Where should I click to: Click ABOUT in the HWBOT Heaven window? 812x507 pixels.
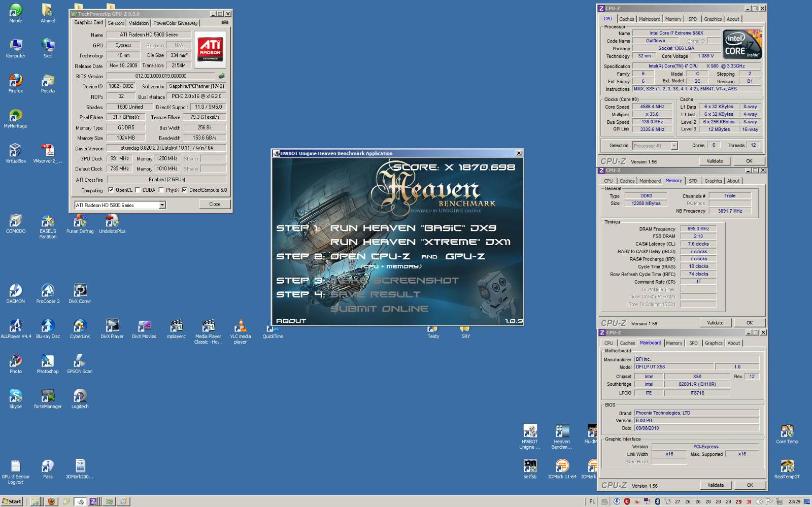[x=291, y=321]
